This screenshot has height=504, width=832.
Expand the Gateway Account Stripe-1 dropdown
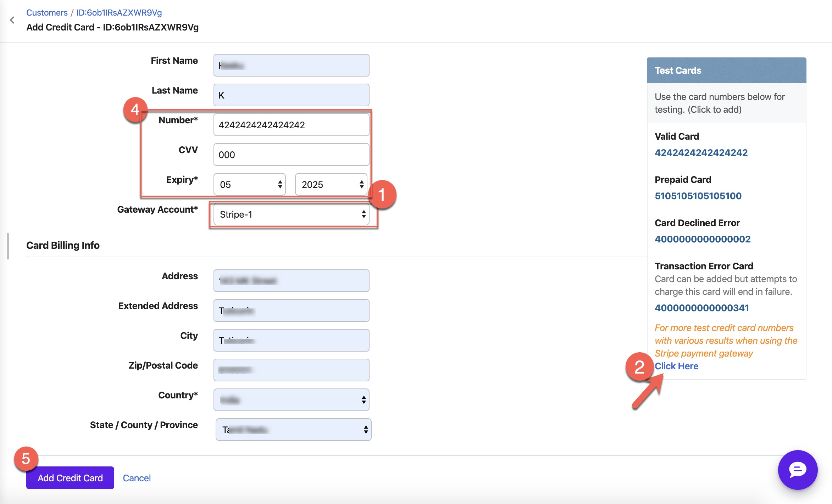292,214
